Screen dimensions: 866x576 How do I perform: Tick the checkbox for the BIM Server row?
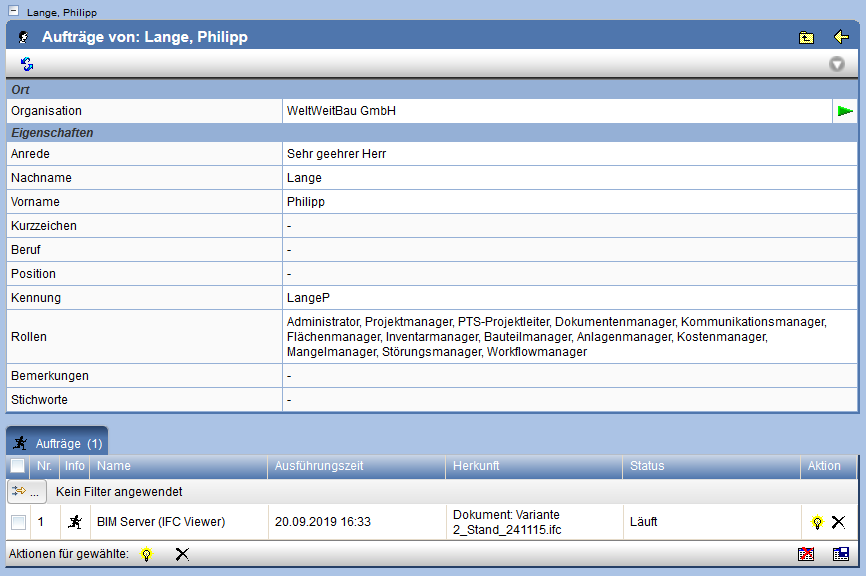[x=18, y=522]
